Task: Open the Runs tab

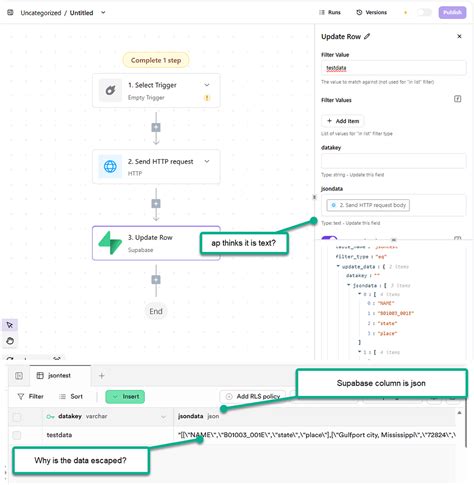Action: click(x=330, y=13)
